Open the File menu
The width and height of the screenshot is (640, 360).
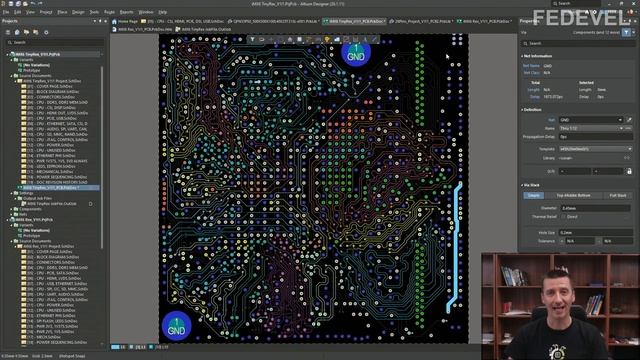pos(6,12)
